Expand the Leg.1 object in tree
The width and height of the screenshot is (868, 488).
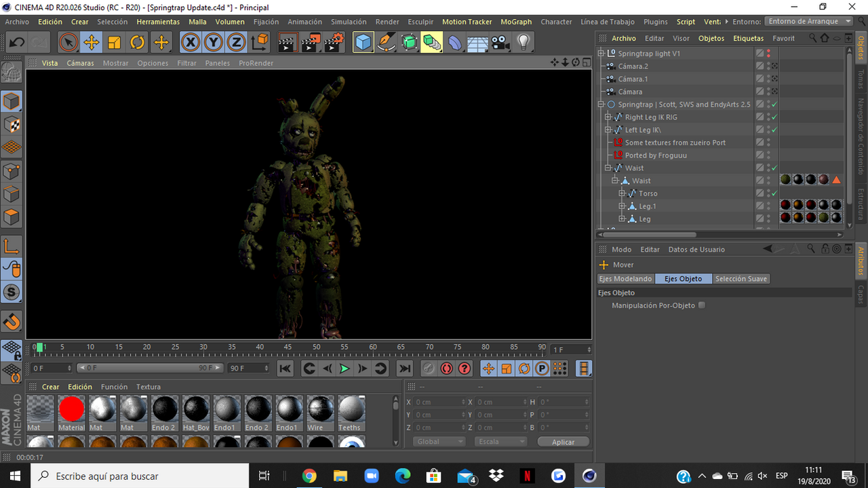(x=622, y=206)
